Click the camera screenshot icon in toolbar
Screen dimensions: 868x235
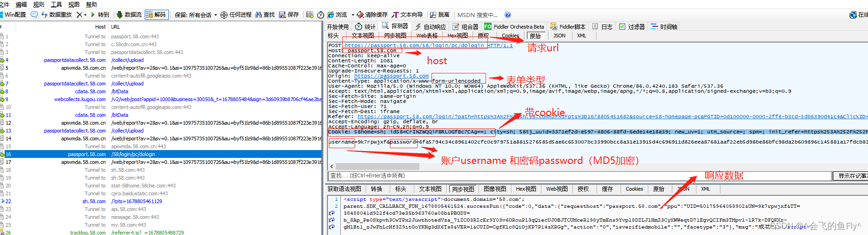coord(310,15)
